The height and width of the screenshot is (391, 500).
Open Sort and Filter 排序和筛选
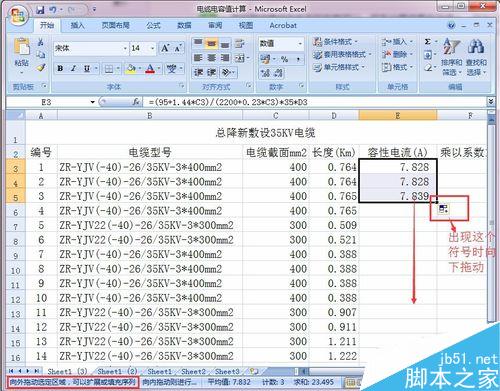pyautogui.click(x=452, y=57)
